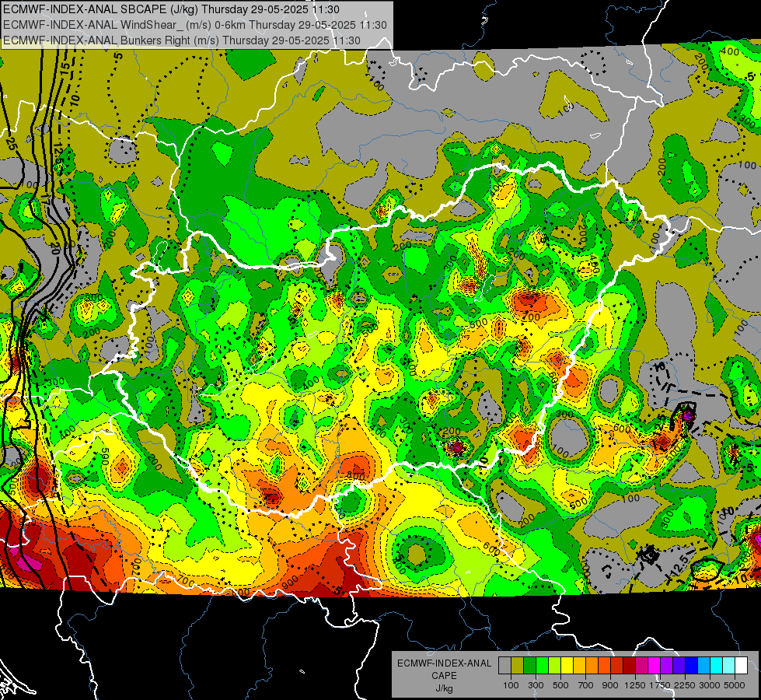Select the brick red swatch right of 900
The image size is (761, 700).
click(617, 666)
